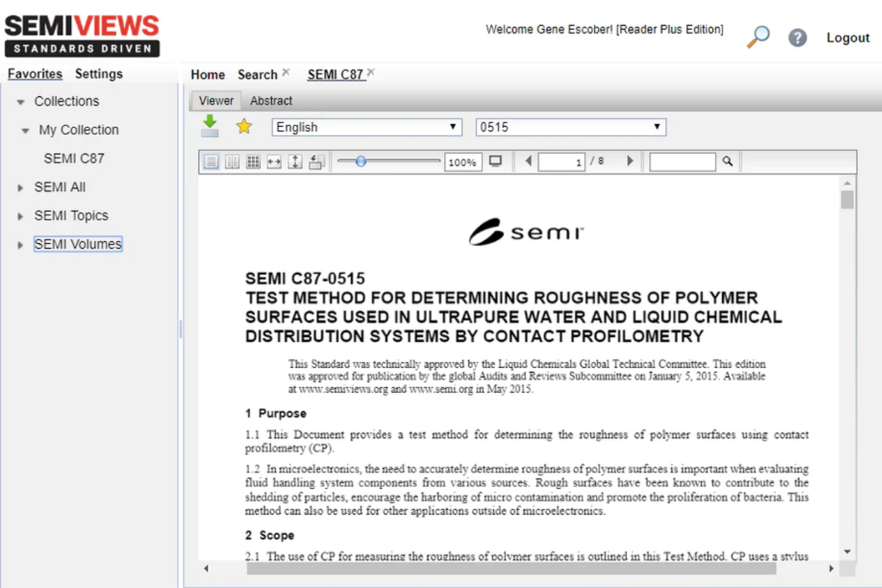Click the rotate page icon
The image size is (882, 588).
pyautogui.click(x=317, y=162)
